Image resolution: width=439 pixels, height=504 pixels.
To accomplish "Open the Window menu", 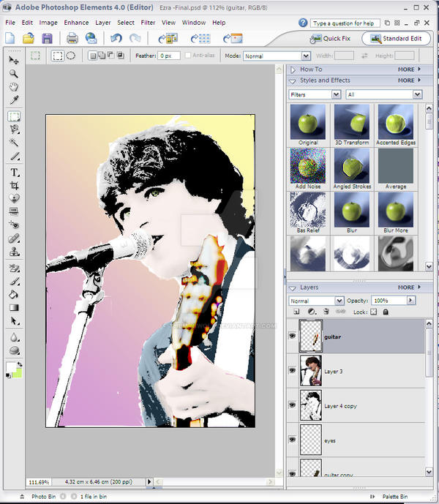I will (x=194, y=23).
